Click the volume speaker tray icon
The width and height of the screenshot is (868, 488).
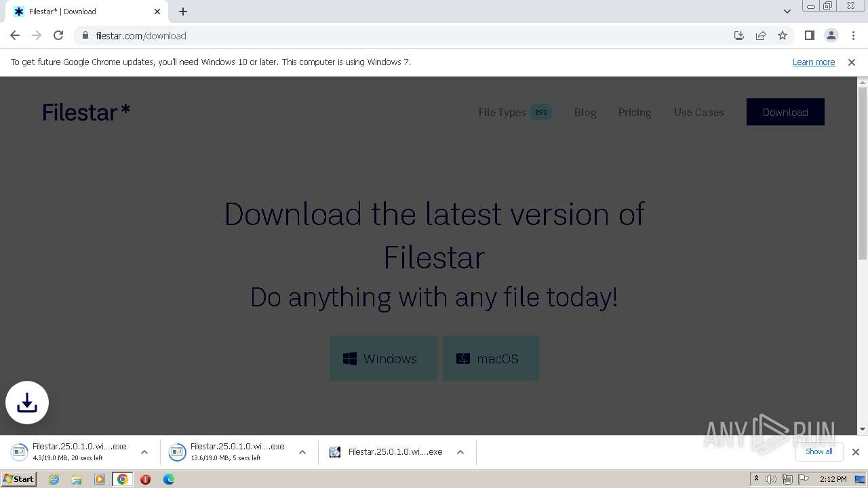point(771,479)
